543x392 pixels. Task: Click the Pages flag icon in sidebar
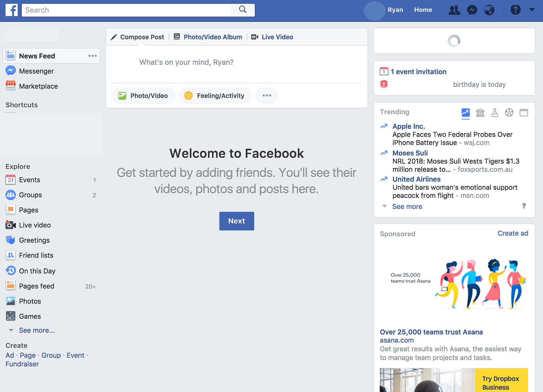(11, 210)
